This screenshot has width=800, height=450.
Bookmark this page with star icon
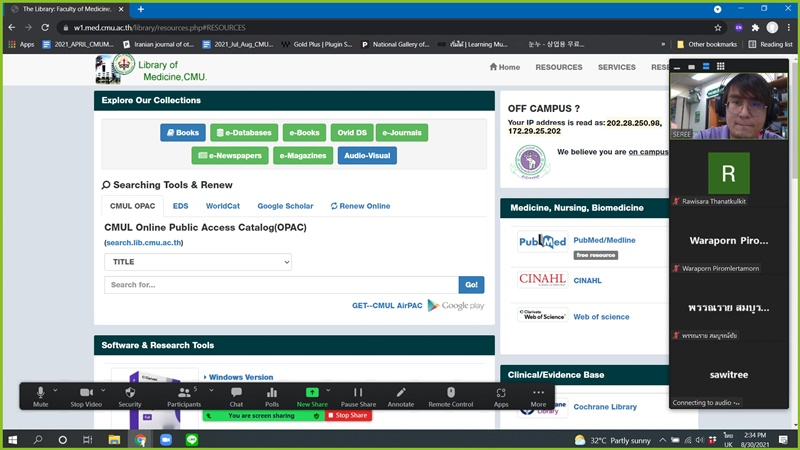(717, 28)
